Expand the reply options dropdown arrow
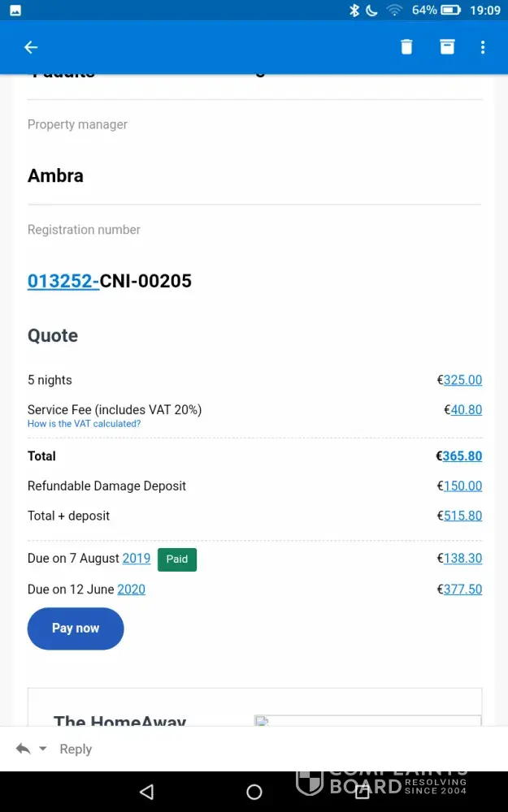 43,749
